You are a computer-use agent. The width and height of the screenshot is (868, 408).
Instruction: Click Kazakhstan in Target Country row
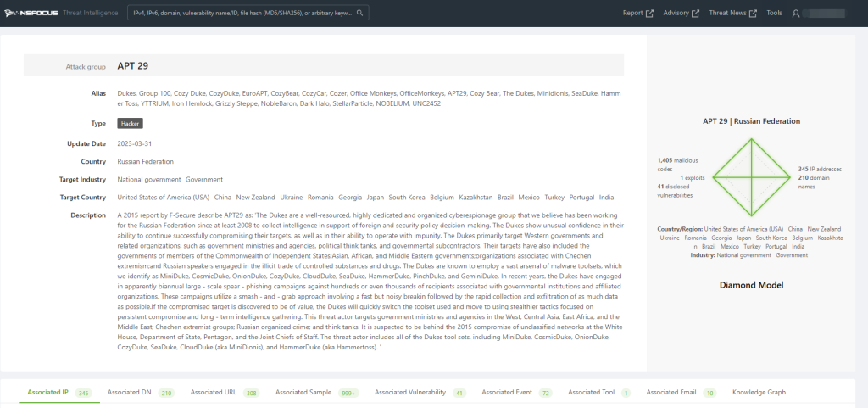pos(476,197)
